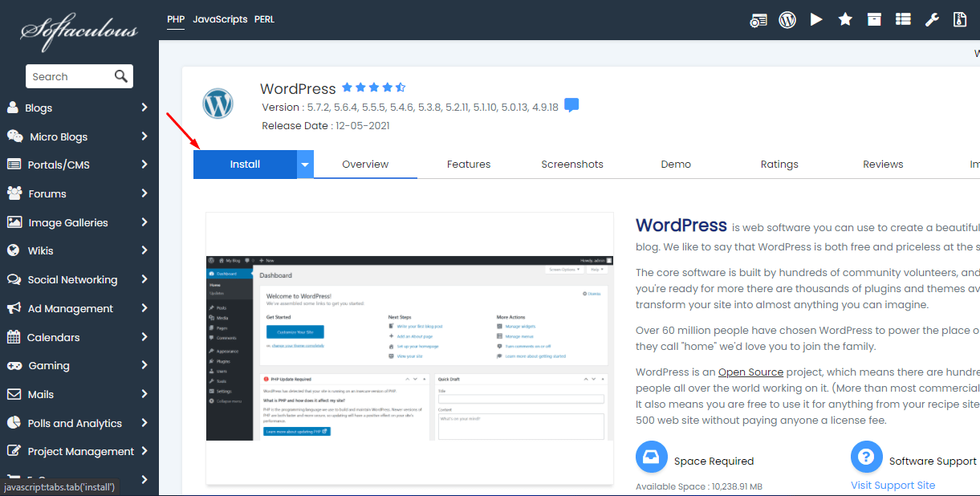Click the blue Install button
This screenshot has height=496, width=980.
click(245, 165)
